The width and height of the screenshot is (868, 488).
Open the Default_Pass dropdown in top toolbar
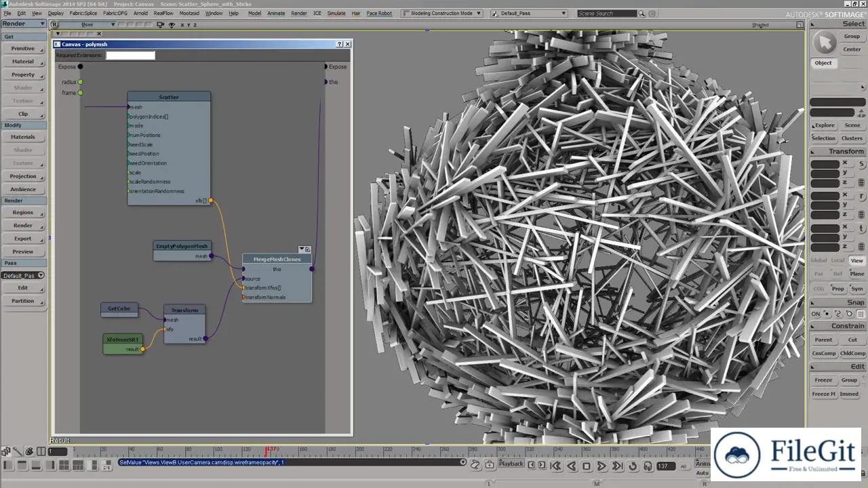[x=528, y=13]
